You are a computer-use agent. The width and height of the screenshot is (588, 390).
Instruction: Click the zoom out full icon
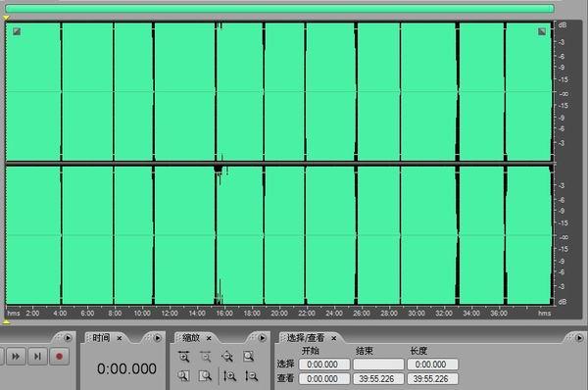coord(227,357)
